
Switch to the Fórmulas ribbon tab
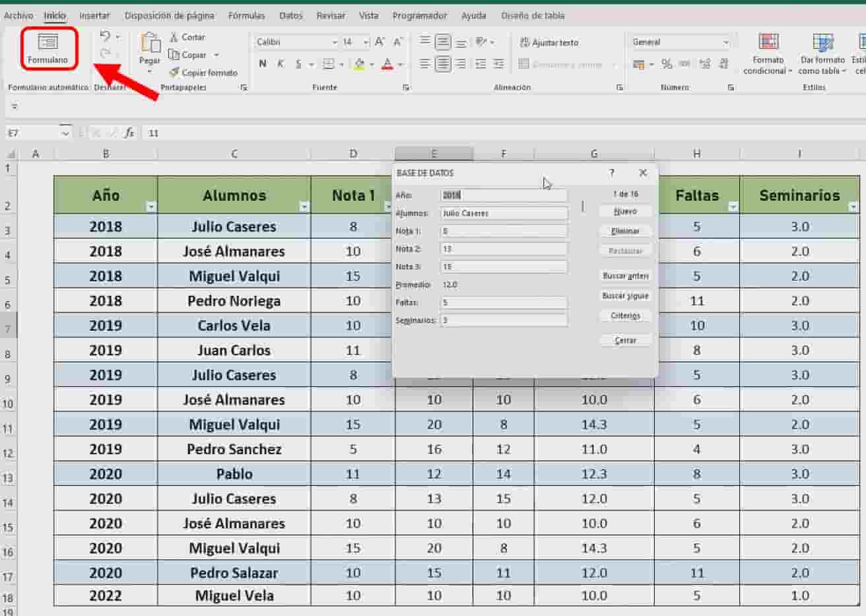[x=246, y=15]
